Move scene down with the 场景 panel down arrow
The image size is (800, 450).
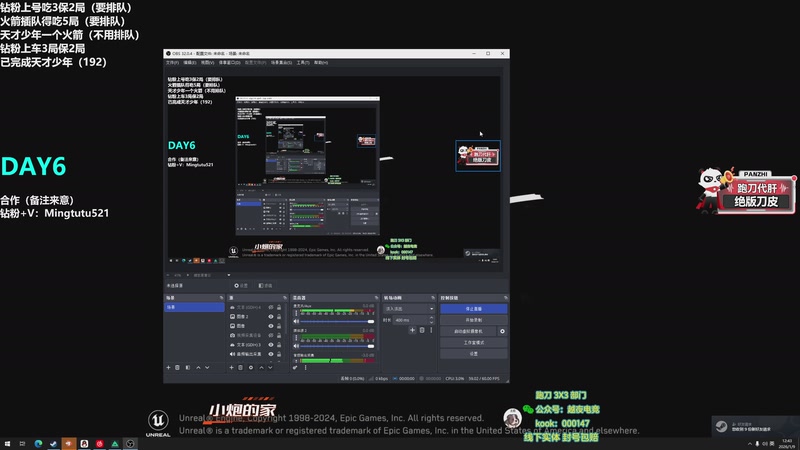coord(207,367)
